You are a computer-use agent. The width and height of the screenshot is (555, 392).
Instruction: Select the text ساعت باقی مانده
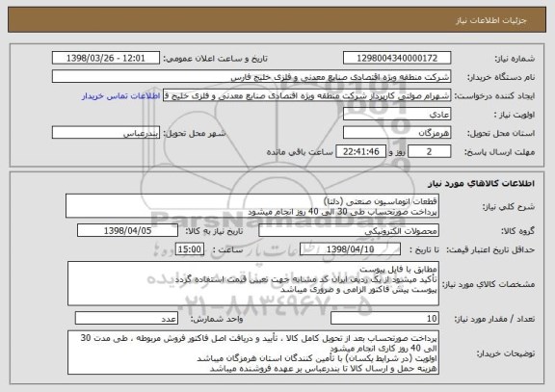coord(300,152)
